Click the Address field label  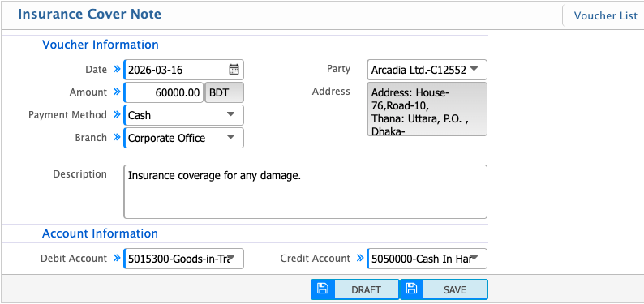331,91
